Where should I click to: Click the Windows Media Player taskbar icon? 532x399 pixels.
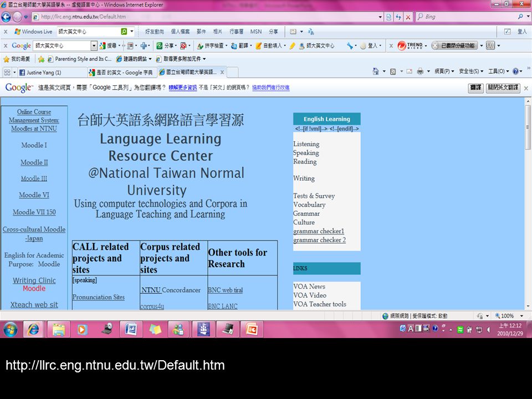pos(82,329)
